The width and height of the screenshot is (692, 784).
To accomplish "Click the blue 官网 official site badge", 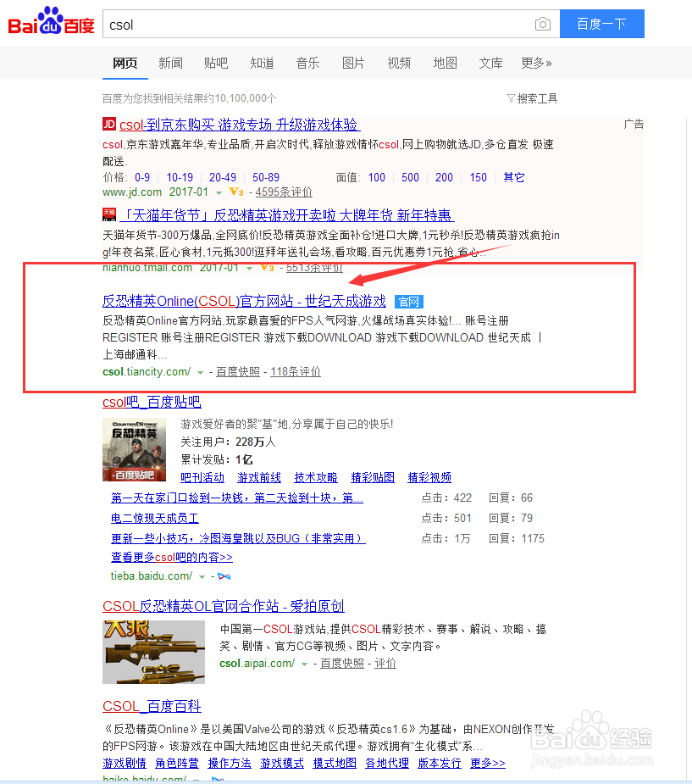I will 407,300.
